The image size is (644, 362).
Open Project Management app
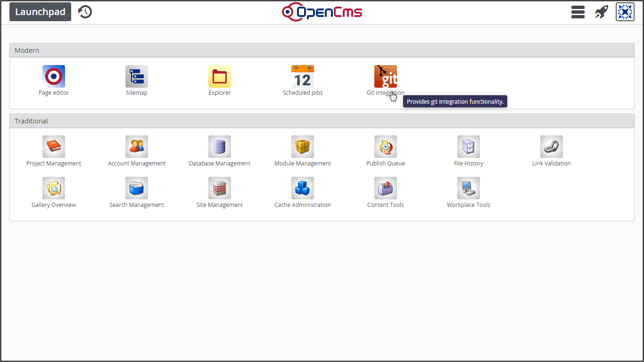point(54,147)
